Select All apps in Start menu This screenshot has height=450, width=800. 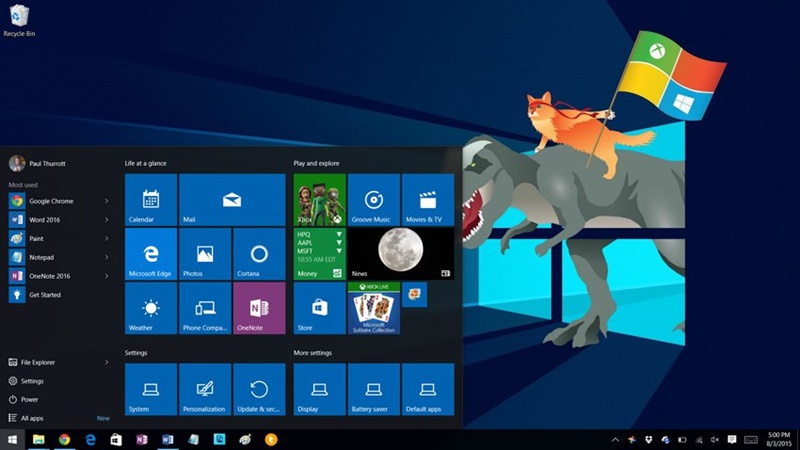(32, 418)
